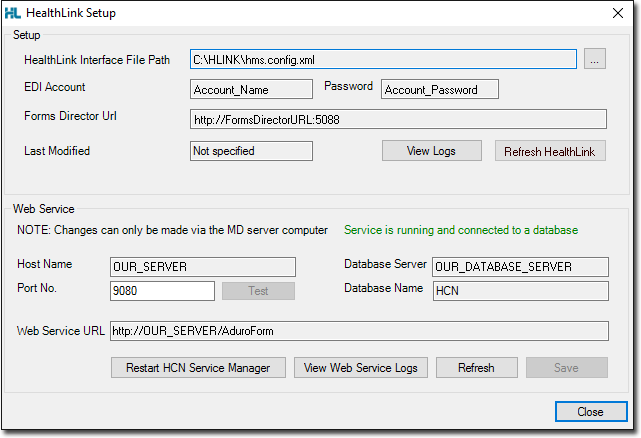
Task: Open View Logs
Action: point(432,151)
